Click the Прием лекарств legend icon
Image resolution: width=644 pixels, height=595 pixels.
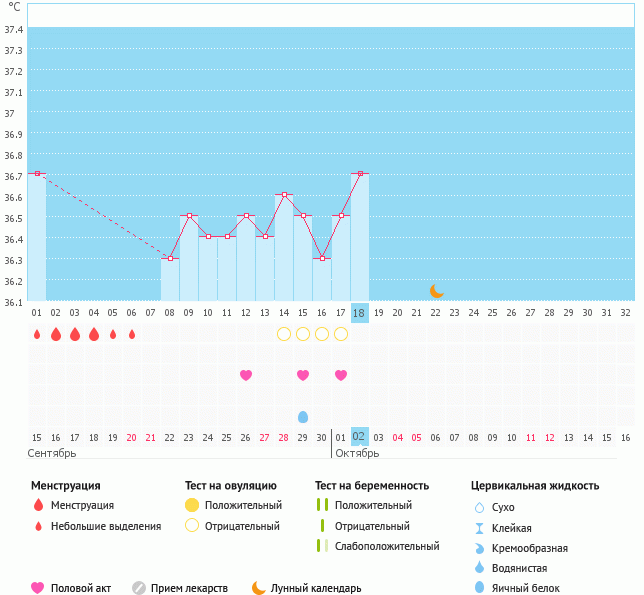pyautogui.click(x=139, y=588)
